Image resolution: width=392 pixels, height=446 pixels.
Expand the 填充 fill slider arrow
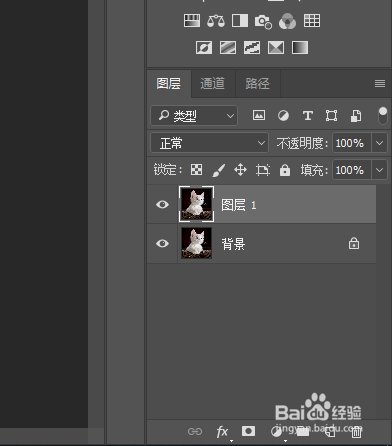(379, 170)
